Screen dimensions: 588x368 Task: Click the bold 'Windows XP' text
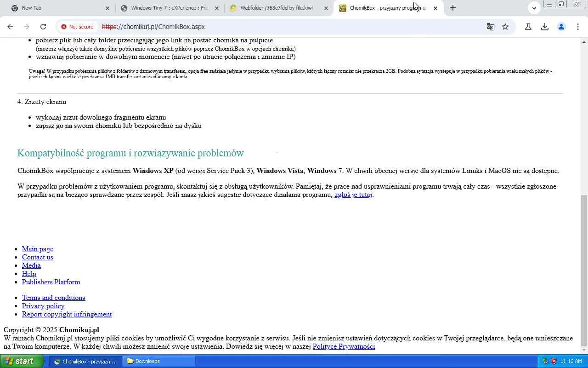(153, 171)
